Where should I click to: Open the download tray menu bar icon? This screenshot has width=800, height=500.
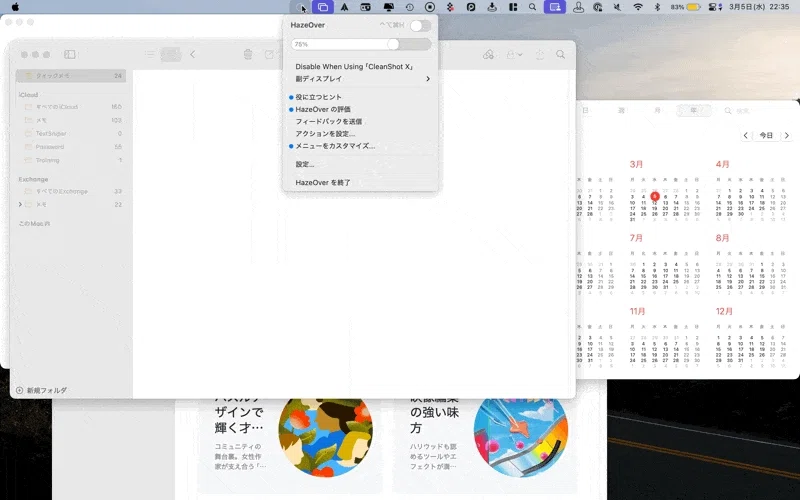pyautogui.click(x=492, y=7)
